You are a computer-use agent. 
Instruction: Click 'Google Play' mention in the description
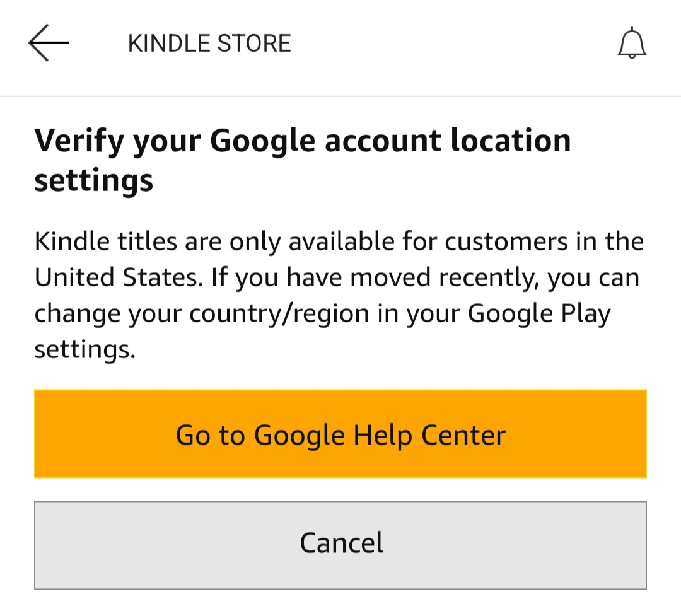tap(539, 314)
